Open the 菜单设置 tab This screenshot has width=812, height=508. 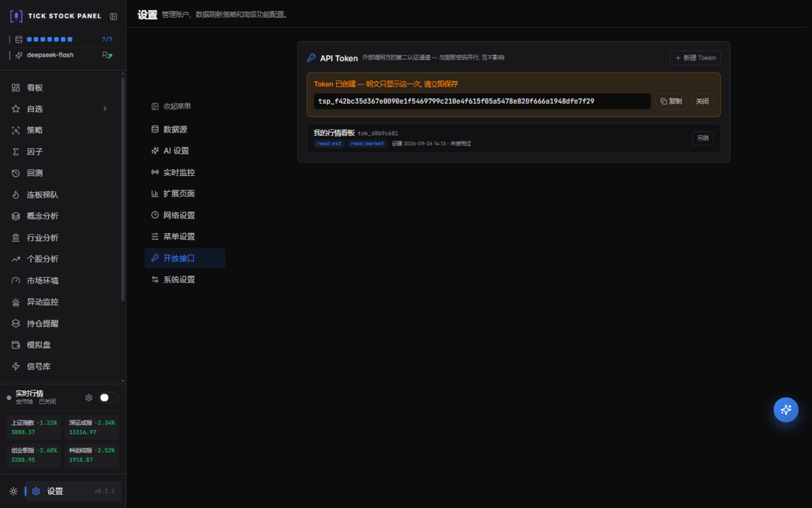185,237
